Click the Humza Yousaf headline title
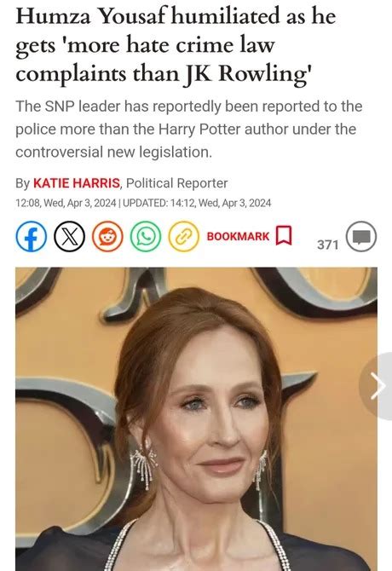 pyautogui.click(x=176, y=45)
